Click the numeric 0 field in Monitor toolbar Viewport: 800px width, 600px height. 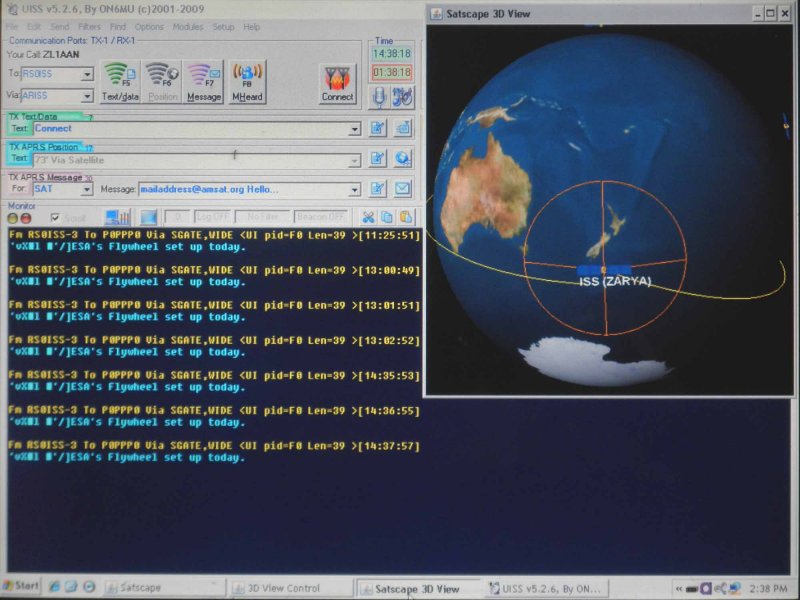(178, 217)
